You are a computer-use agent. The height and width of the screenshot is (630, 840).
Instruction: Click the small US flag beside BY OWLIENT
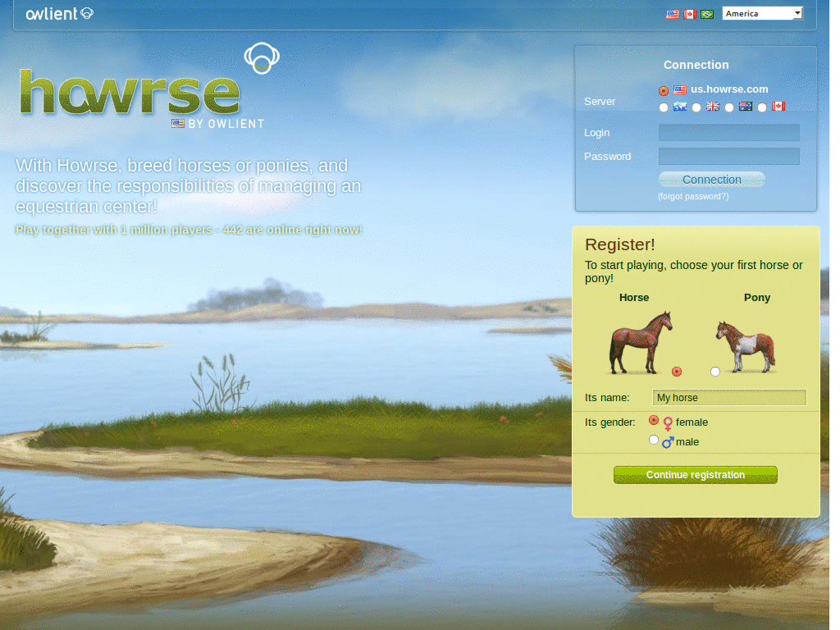(178, 124)
